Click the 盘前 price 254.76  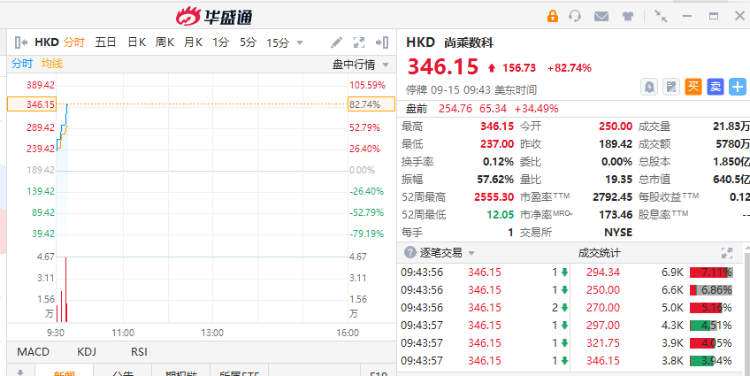455,109
